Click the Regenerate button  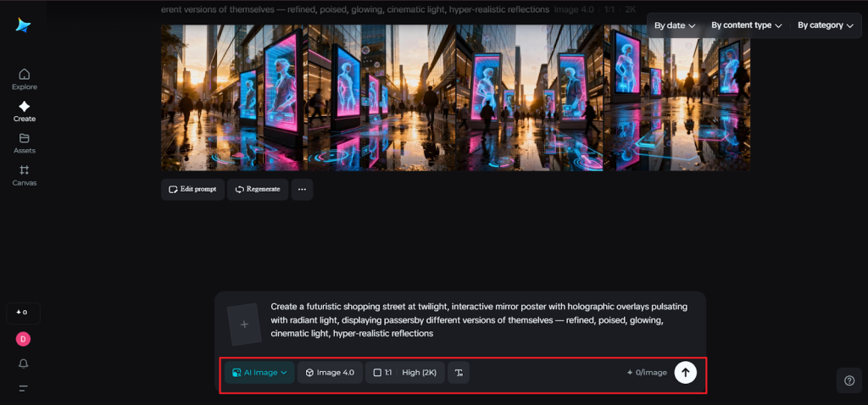258,189
